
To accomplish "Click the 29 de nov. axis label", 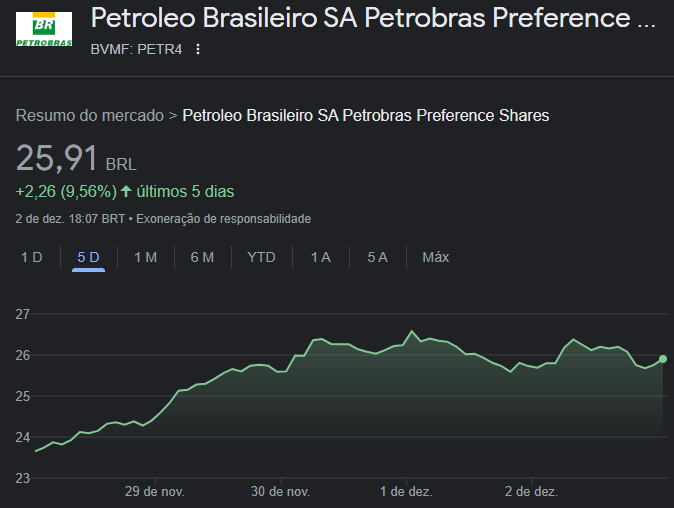I will coord(154,492).
